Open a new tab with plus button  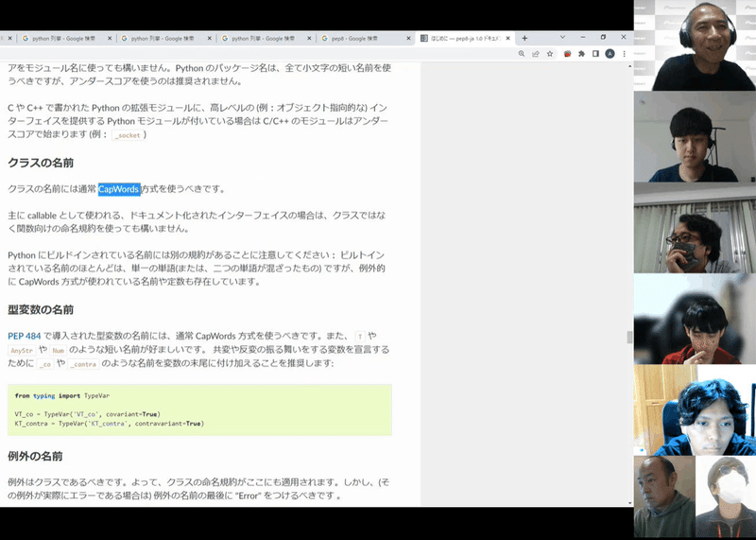pos(524,38)
